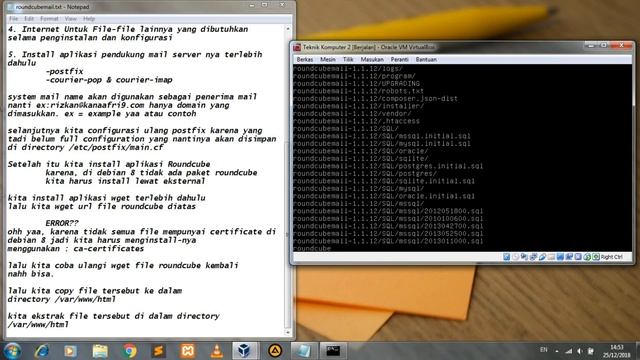
Task: Open the Bantuan menu in VirtualBox
Action: [426, 60]
